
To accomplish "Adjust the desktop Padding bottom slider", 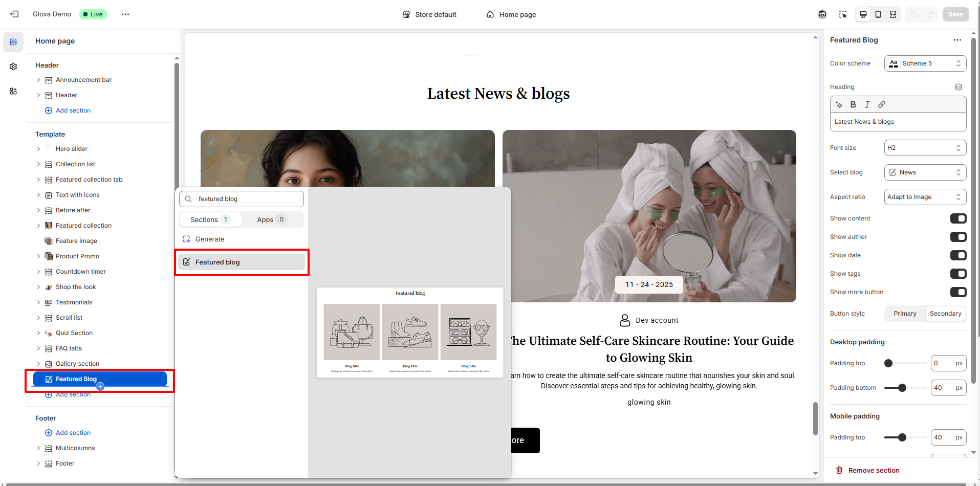I will pos(902,388).
